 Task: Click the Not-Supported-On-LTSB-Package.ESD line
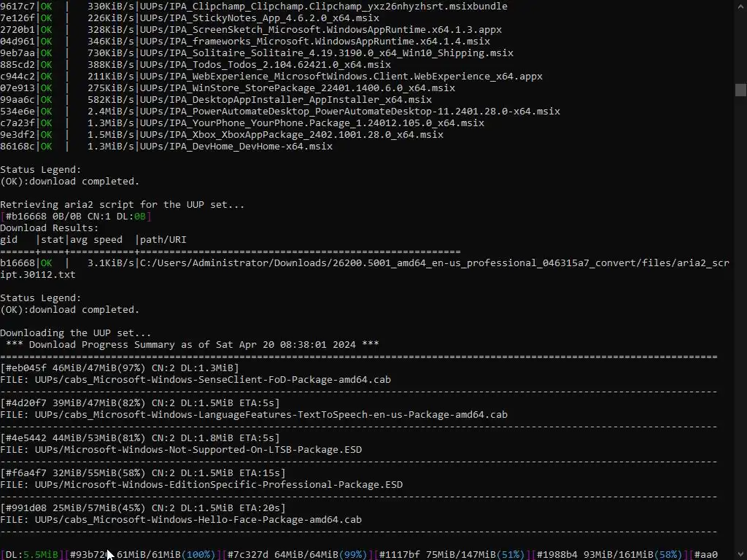point(181,449)
